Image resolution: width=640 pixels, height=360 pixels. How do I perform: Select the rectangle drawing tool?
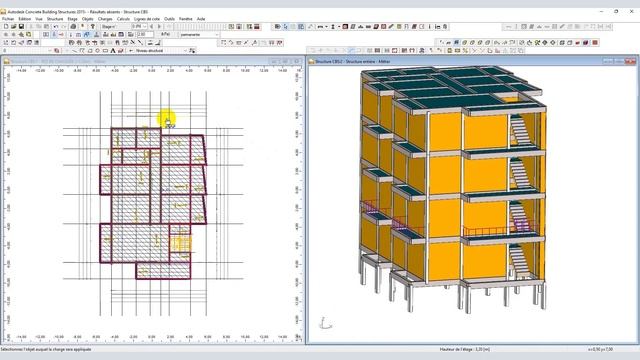[105, 51]
